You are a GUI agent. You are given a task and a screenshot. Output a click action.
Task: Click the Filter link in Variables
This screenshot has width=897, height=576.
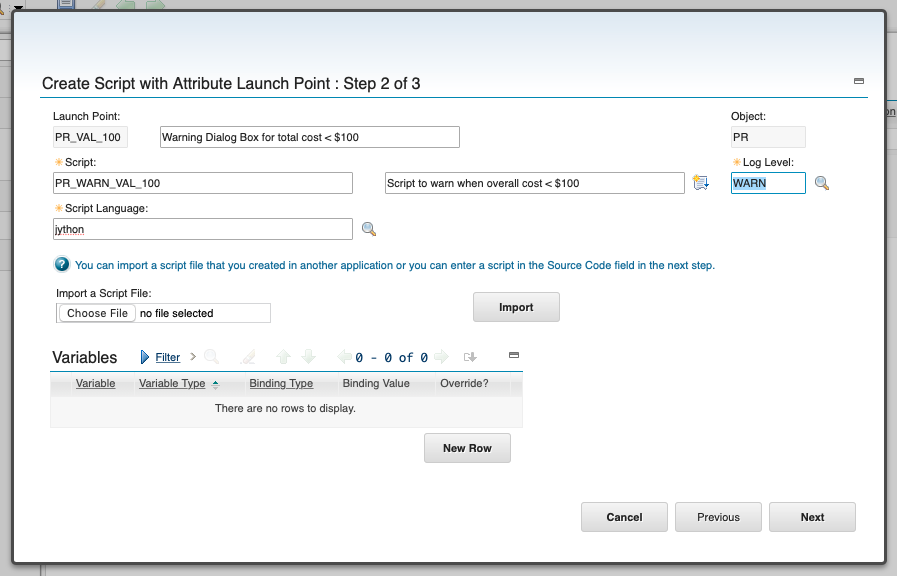click(x=168, y=357)
